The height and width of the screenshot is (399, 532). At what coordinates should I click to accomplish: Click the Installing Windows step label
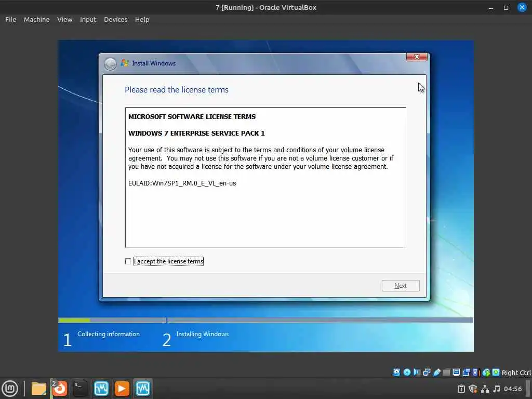[203, 334]
